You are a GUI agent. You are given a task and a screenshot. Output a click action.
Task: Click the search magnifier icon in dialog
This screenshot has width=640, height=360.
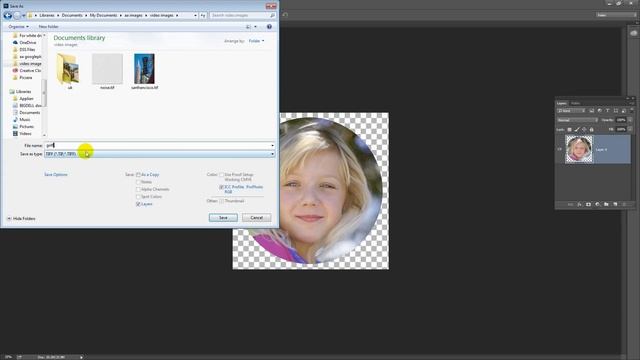[x=272, y=16]
